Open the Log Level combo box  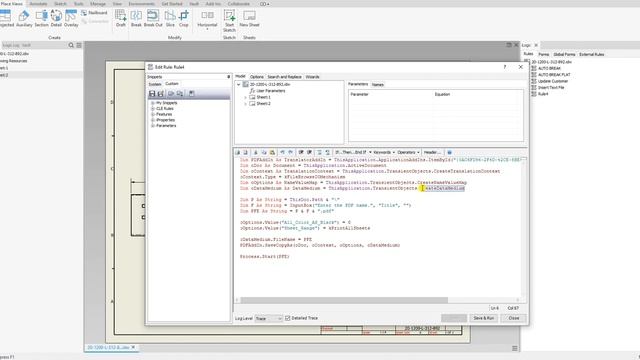[269, 318]
